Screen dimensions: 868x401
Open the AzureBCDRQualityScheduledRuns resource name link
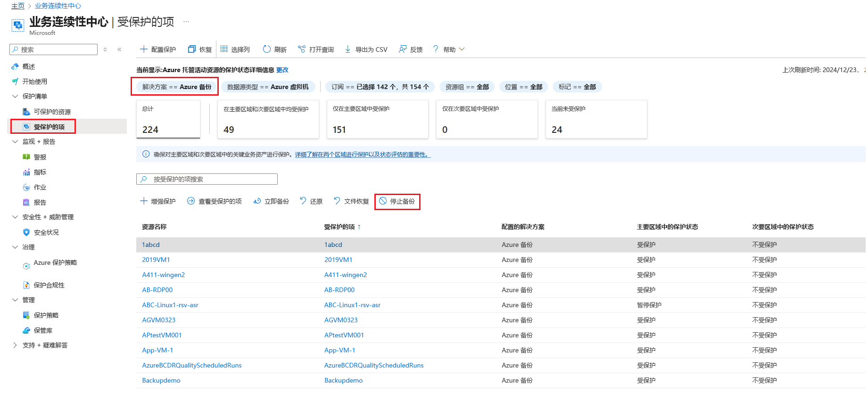click(192, 365)
